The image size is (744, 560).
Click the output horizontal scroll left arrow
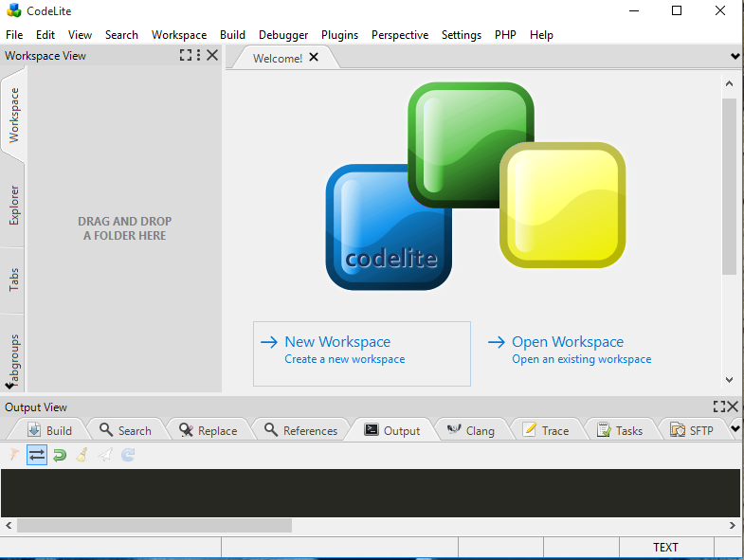9,525
